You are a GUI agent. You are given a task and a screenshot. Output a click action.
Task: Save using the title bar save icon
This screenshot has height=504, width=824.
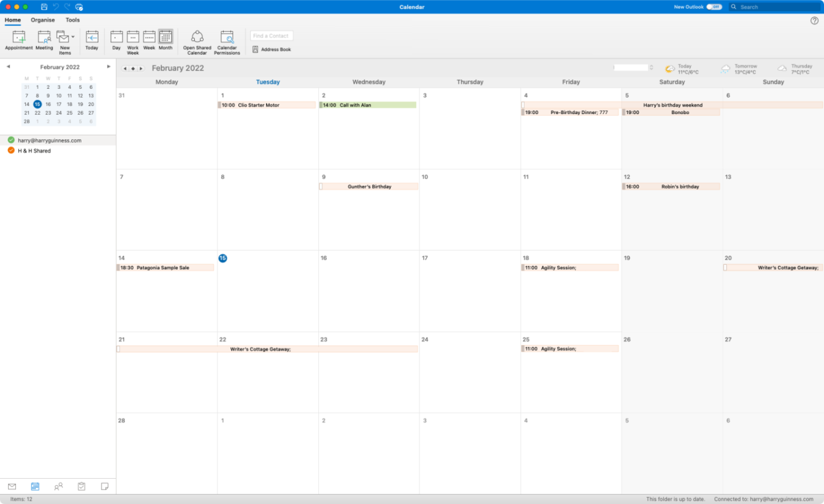coord(44,7)
